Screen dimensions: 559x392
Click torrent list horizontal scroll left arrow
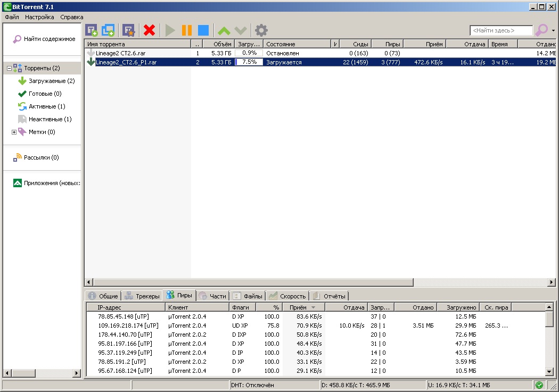(x=89, y=282)
